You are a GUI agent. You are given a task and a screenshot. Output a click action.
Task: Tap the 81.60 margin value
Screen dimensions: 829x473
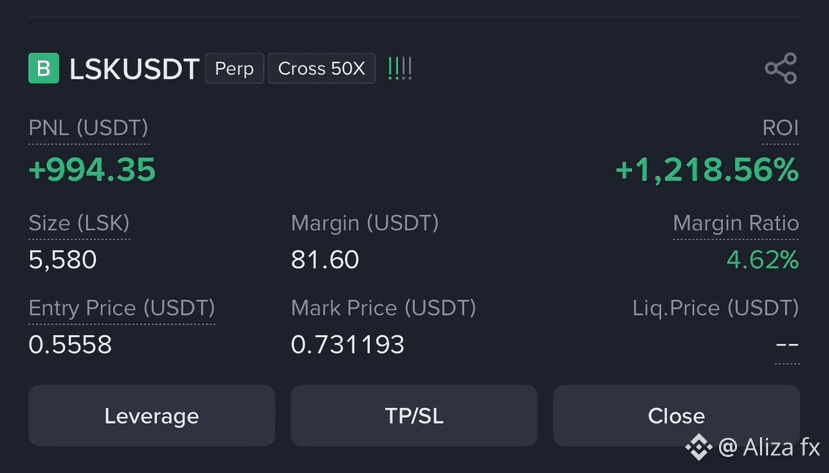click(325, 259)
